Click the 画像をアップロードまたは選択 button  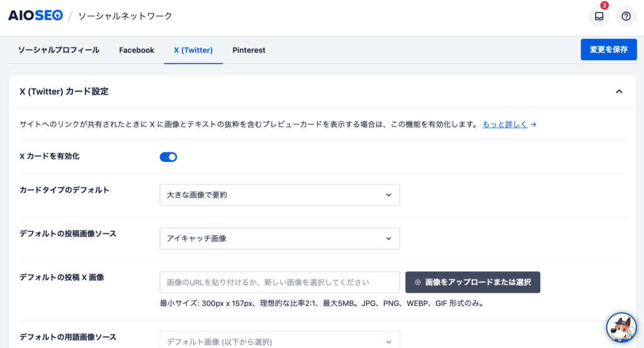[473, 282]
